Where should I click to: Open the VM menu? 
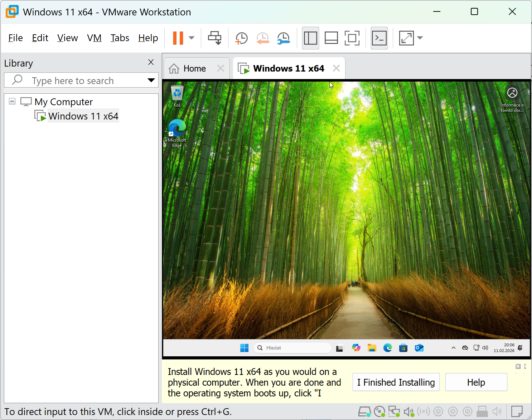click(94, 38)
